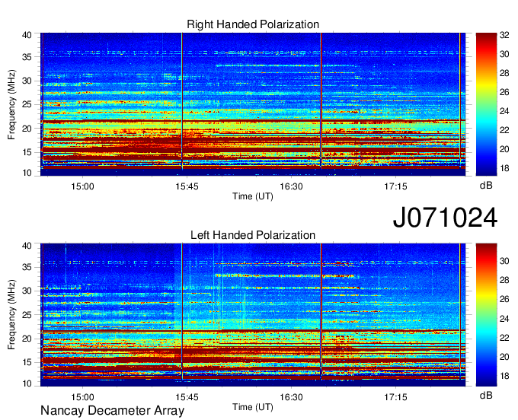Click the 22 dB label on lower colorbar
Viewport: 518px width, 420px height.
pyautogui.click(x=504, y=338)
